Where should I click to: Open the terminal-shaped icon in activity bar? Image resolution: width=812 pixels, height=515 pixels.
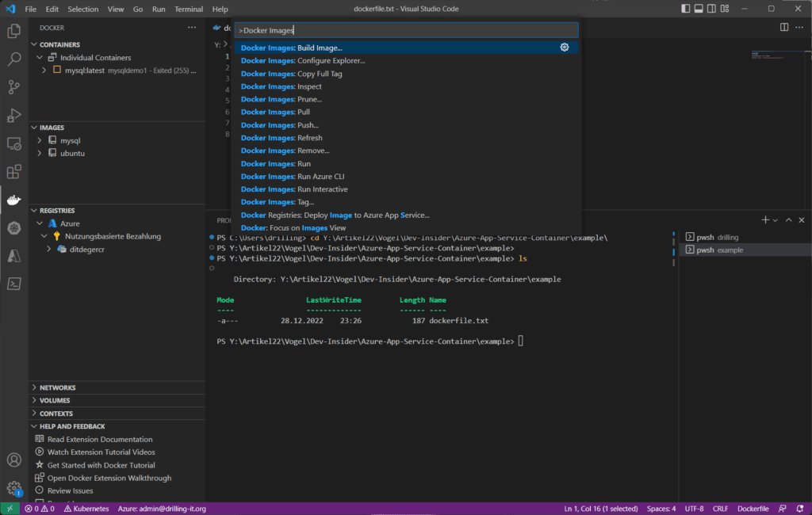click(x=14, y=284)
